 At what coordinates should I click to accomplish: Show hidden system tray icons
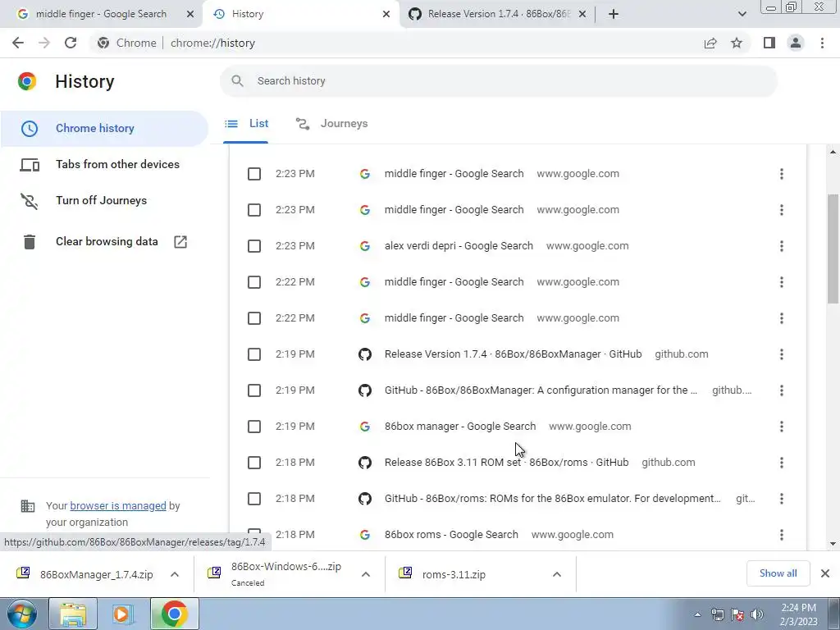pyautogui.click(x=697, y=614)
